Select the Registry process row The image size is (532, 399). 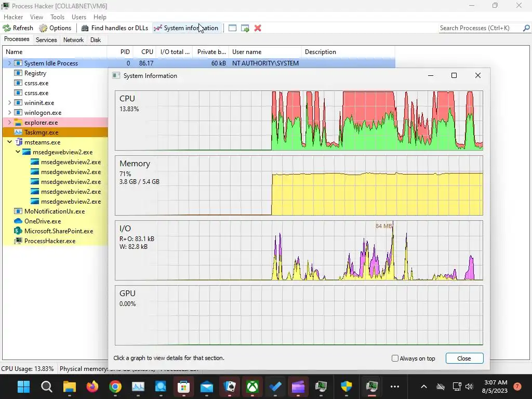pos(55,73)
